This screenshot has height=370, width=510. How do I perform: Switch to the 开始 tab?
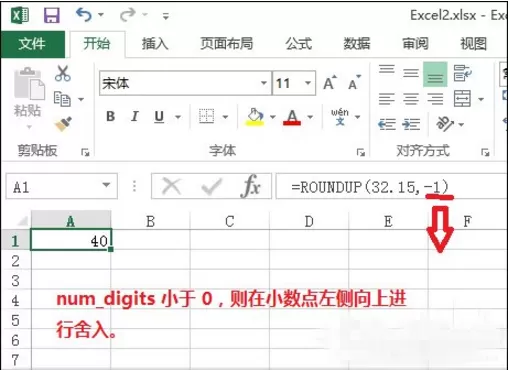(x=97, y=44)
